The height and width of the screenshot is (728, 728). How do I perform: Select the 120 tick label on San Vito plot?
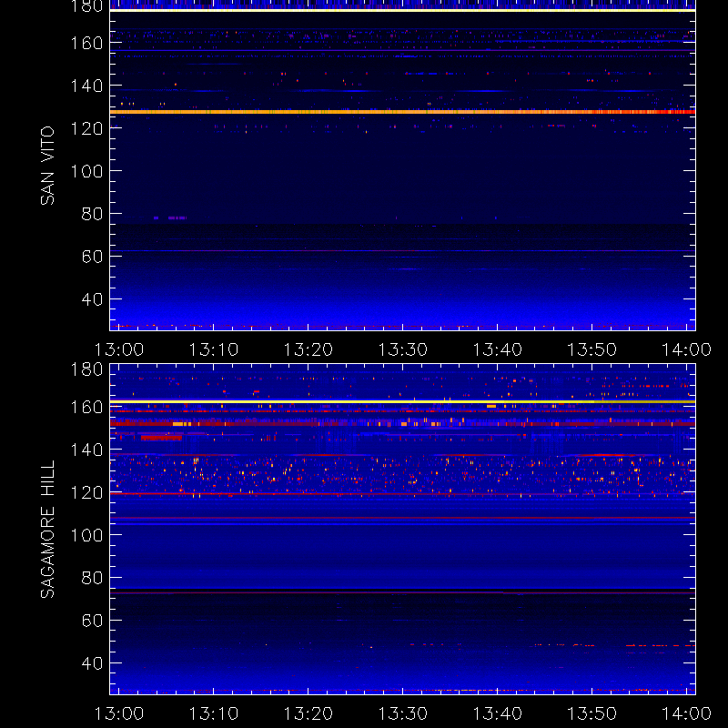pos(86,128)
